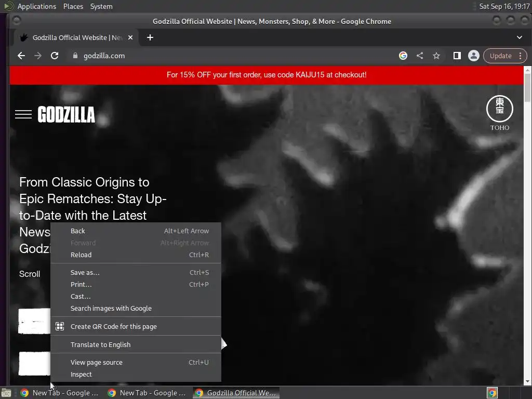Switch to first New Tab taskbar window
Screen dimensions: 532x399
coord(60,393)
